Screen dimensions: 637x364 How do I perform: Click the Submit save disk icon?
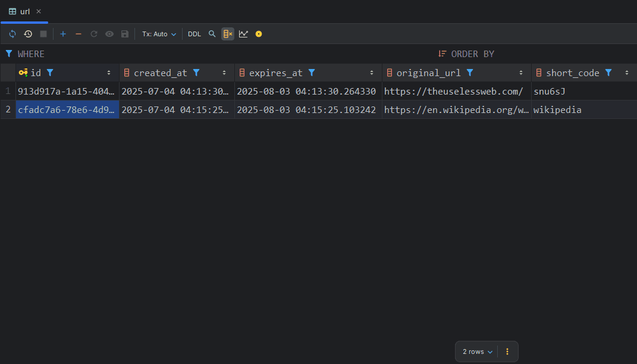click(x=125, y=34)
